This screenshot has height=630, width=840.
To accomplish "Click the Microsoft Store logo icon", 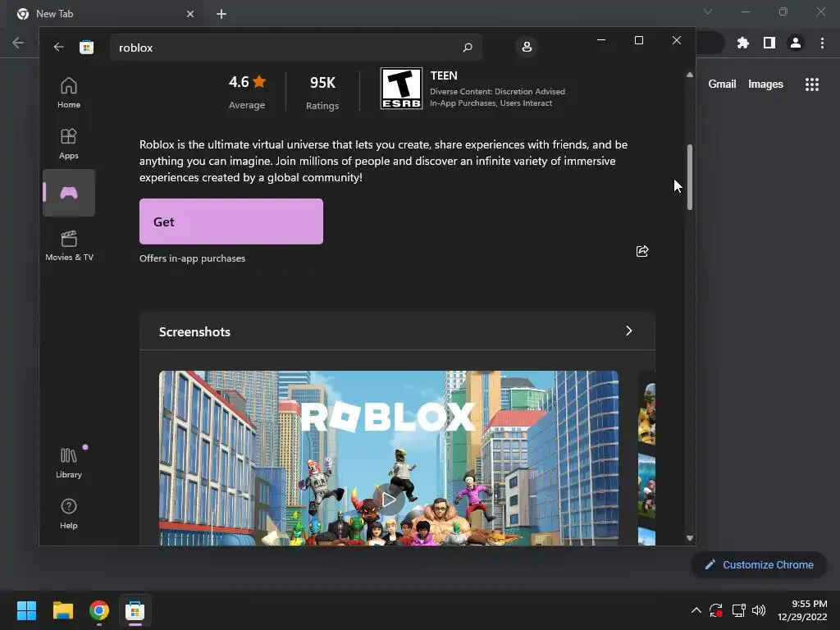I will tap(86, 47).
